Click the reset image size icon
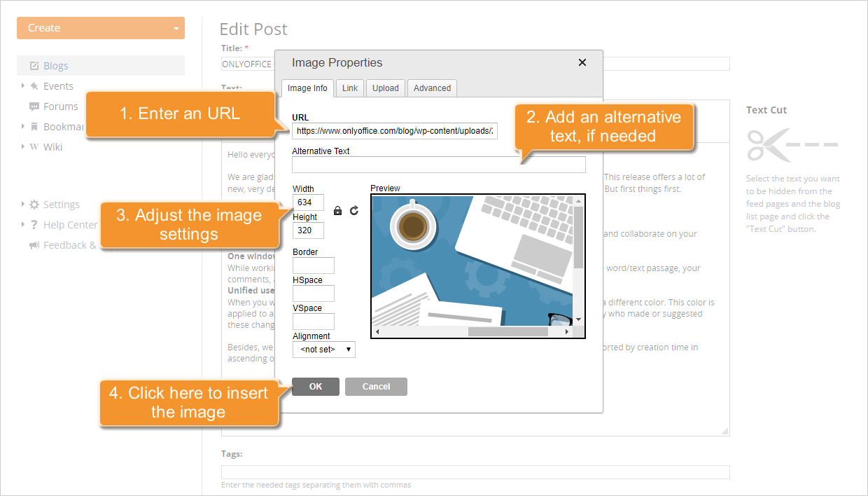Image resolution: width=868 pixels, height=496 pixels. point(353,210)
